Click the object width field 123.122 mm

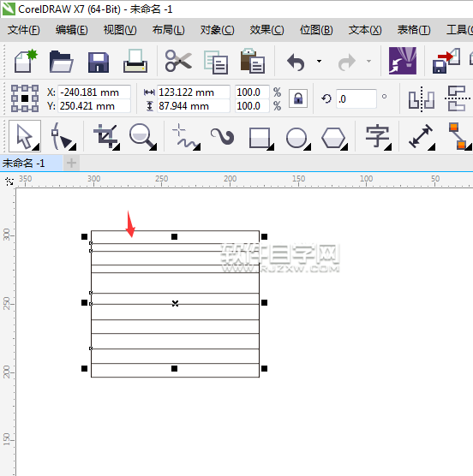pyautogui.click(x=193, y=92)
